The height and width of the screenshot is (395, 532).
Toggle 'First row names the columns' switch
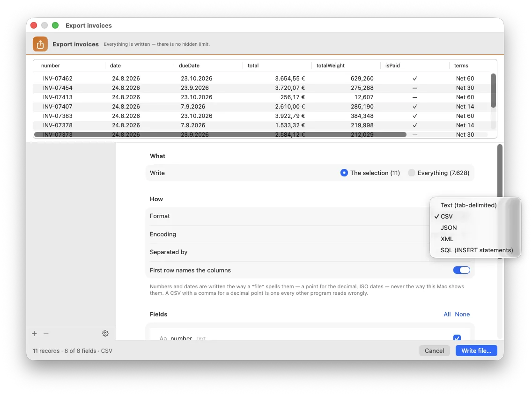(x=461, y=270)
